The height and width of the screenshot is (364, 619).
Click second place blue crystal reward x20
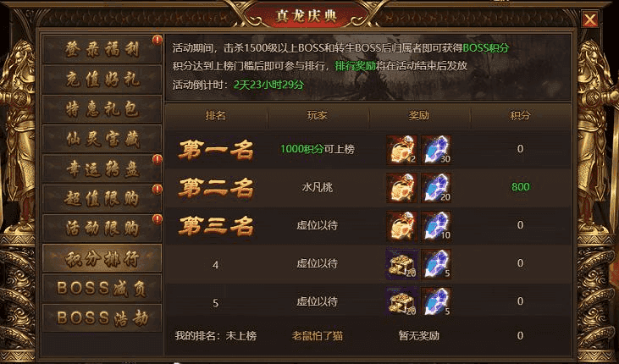pos(436,188)
